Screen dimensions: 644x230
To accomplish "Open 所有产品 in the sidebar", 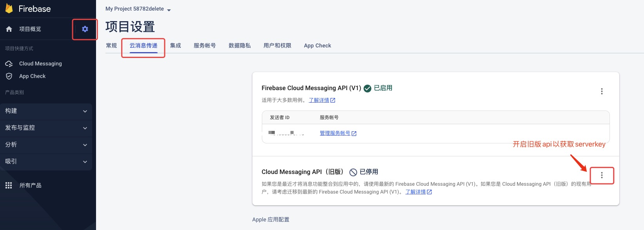I will (x=30, y=185).
